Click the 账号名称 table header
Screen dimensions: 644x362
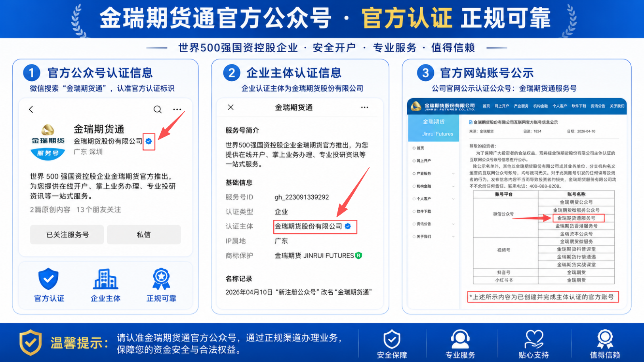[x=576, y=194]
